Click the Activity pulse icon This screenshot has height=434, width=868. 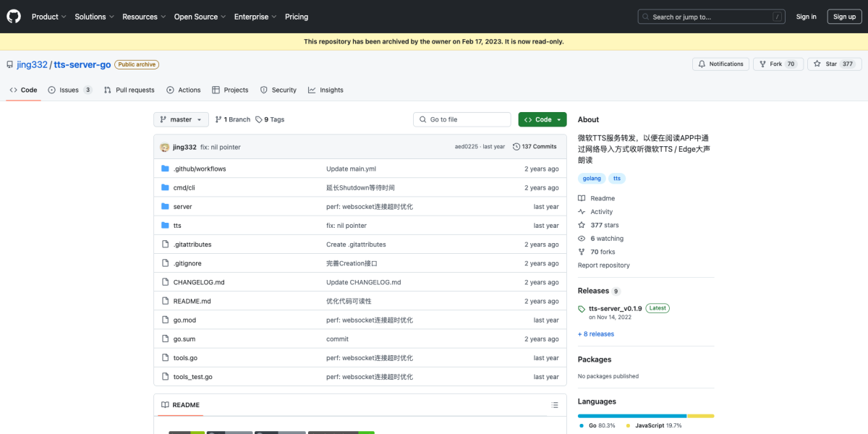click(581, 211)
